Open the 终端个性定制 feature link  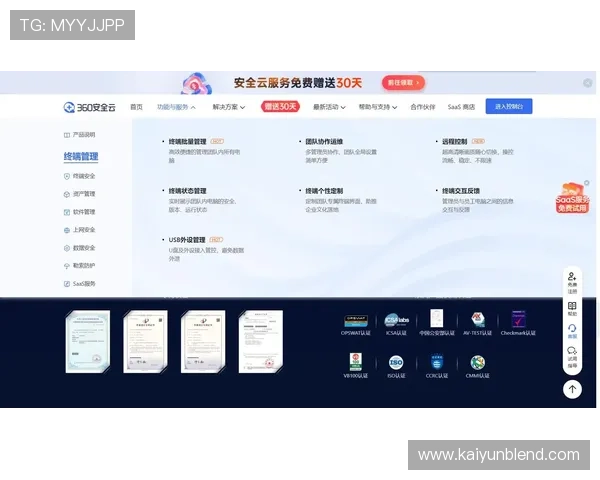click(x=324, y=191)
